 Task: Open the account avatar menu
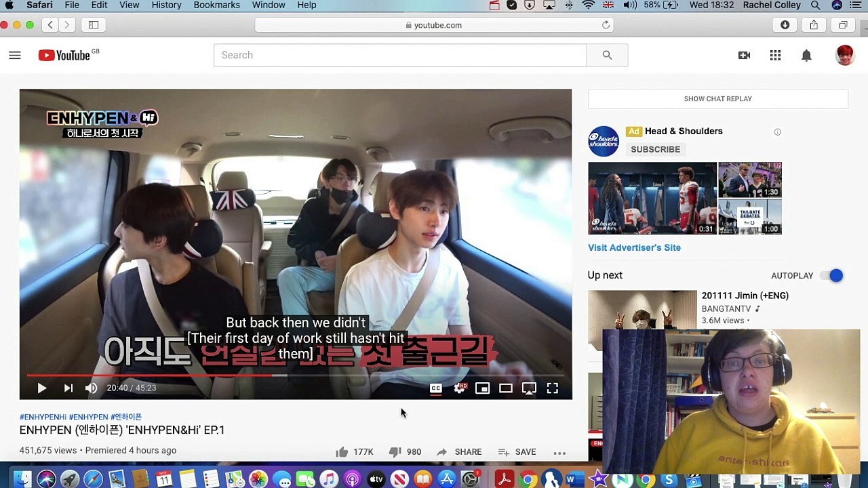coord(844,55)
